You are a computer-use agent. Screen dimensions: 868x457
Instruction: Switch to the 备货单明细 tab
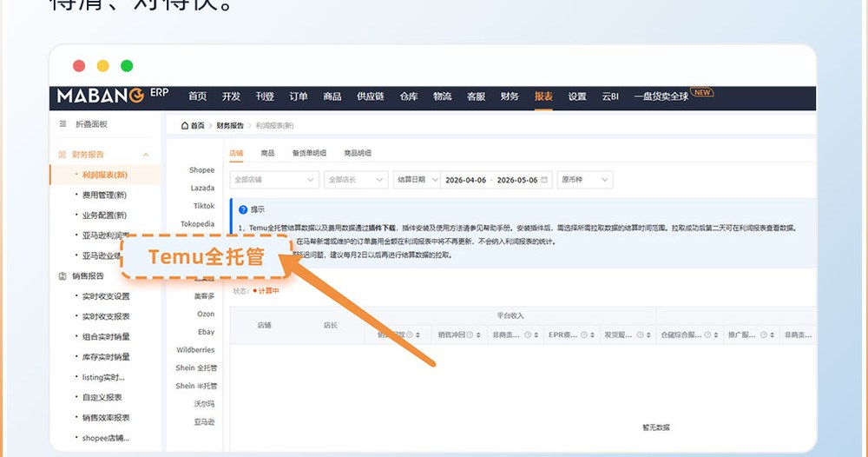310,153
